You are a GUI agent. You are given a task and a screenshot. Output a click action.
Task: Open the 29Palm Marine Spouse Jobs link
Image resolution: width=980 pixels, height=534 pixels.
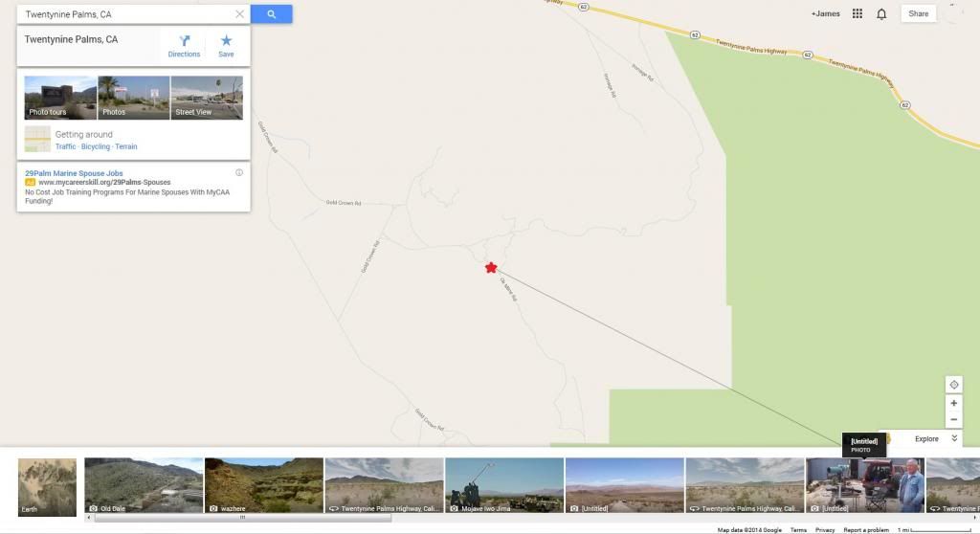click(x=74, y=173)
